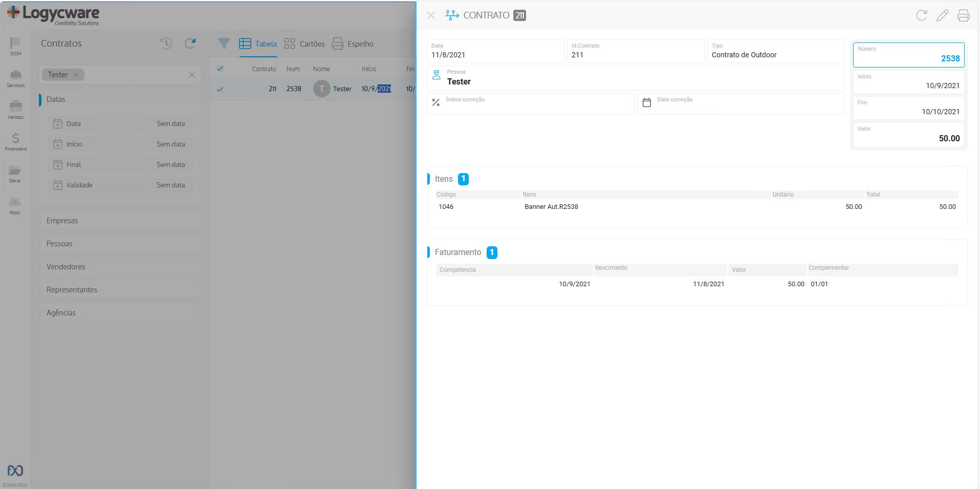
Task: Open the Geral folder module
Action: tap(15, 173)
